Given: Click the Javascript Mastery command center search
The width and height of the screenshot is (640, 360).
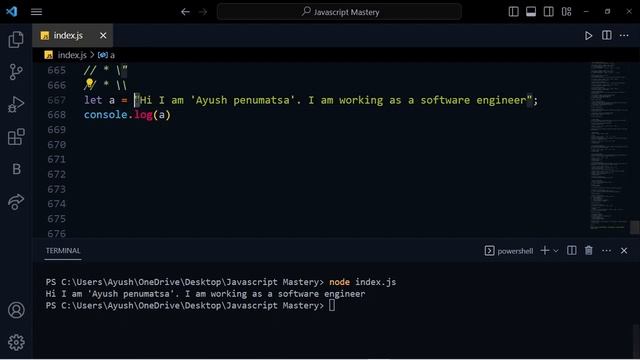Looking at the screenshot, I should tap(339, 12).
